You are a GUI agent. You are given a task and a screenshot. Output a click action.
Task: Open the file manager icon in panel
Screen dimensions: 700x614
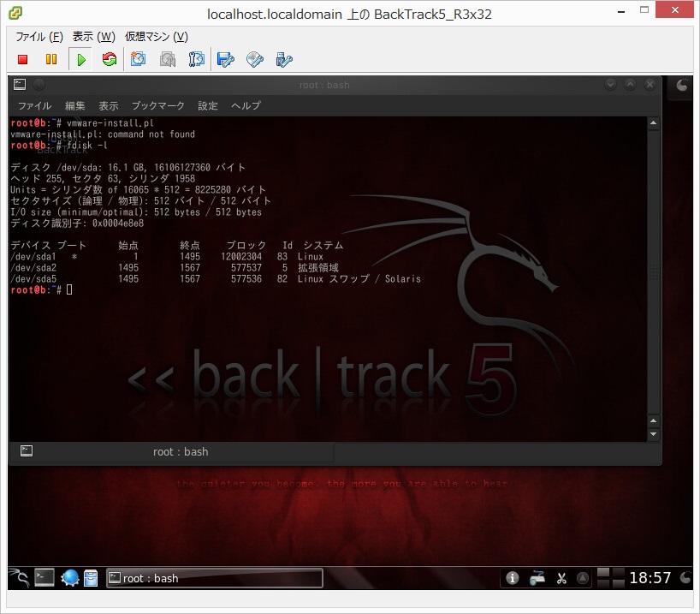pos(91,578)
